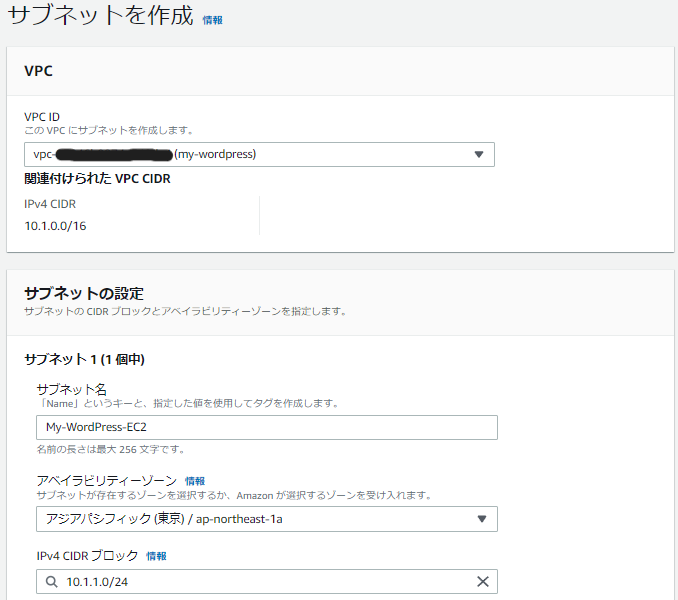Image resolution: width=678 pixels, height=600 pixels.
Task: Click the サブネット名 field label
Action: (71, 389)
